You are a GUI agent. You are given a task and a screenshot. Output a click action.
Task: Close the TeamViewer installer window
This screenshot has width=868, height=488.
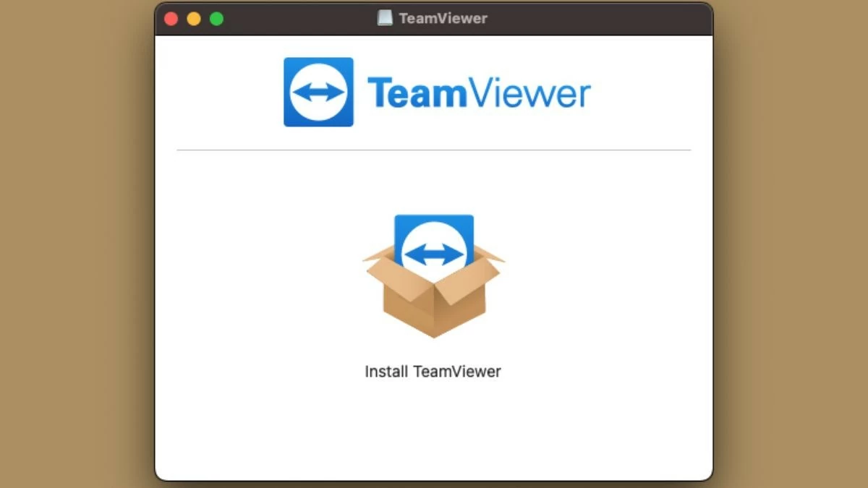171,17
